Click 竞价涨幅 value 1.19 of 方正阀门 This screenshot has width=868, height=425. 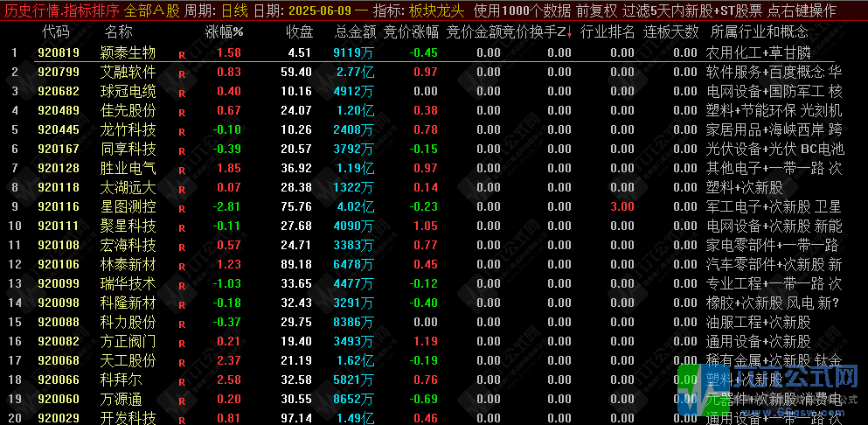click(x=426, y=342)
